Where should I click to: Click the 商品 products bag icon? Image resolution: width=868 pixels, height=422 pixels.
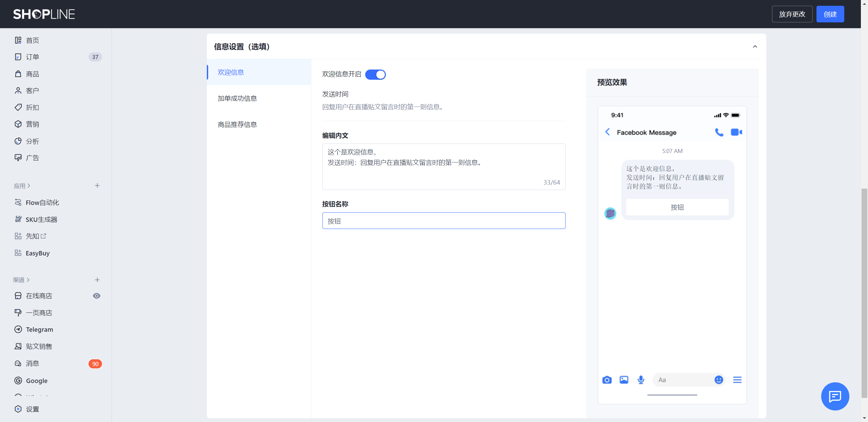click(18, 74)
